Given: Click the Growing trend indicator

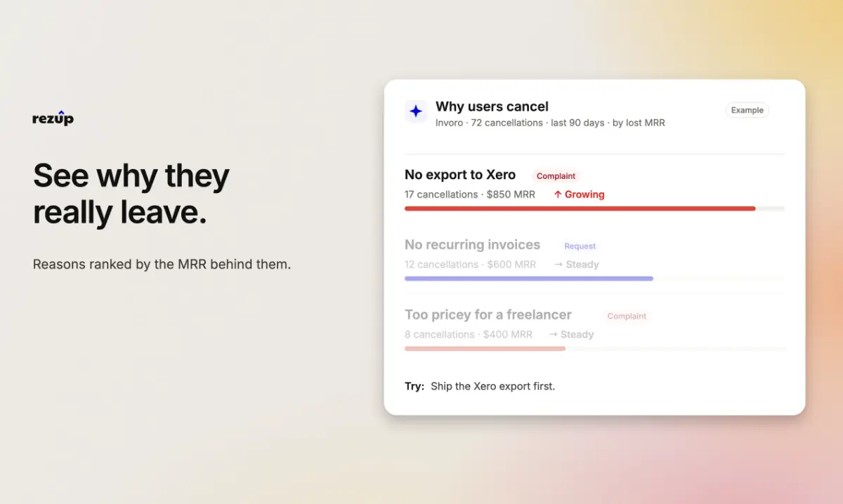Looking at the screenshot, I should [579, 194].
